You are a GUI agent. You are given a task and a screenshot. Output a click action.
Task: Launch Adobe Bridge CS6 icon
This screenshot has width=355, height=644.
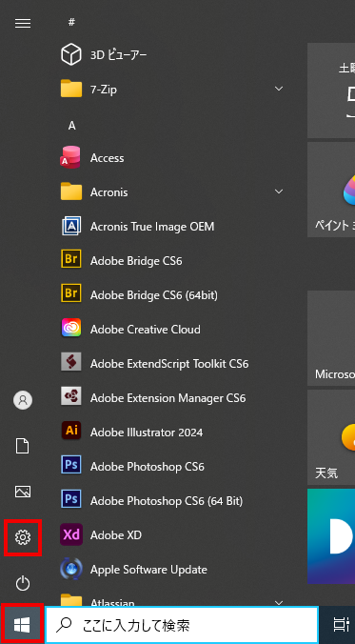pos(71,260)
